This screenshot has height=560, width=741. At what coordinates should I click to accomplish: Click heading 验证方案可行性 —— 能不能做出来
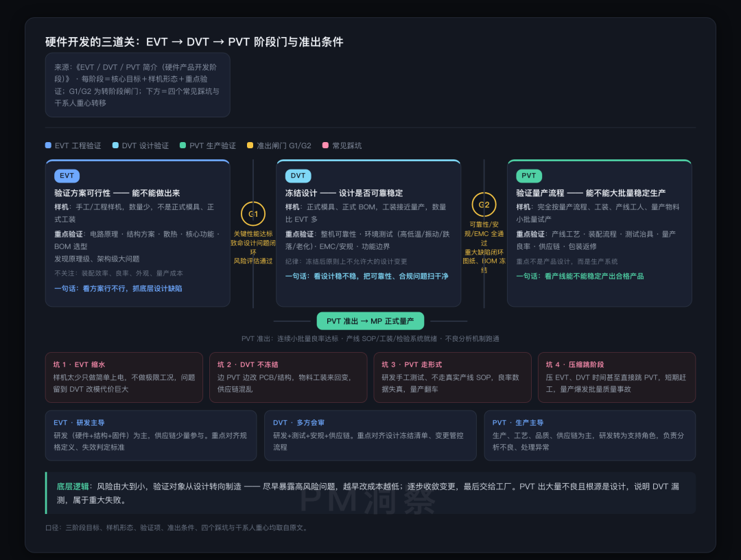click(117, 193)
